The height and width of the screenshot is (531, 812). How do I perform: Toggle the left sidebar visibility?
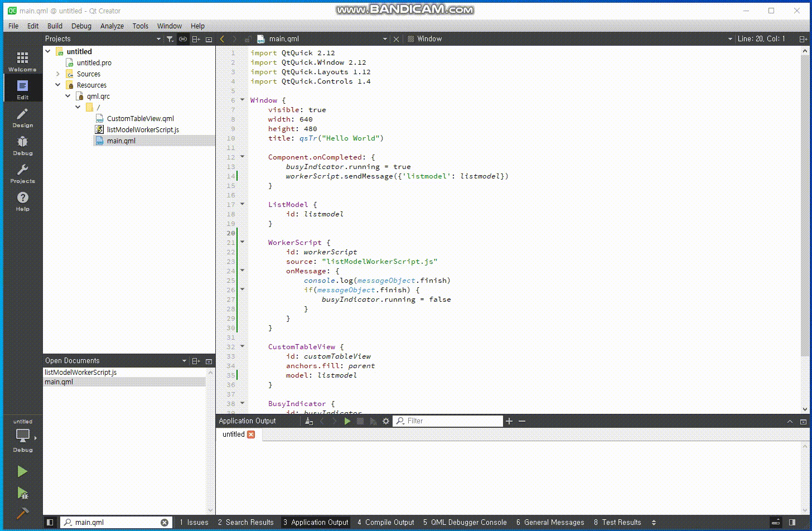coord(50,523)
